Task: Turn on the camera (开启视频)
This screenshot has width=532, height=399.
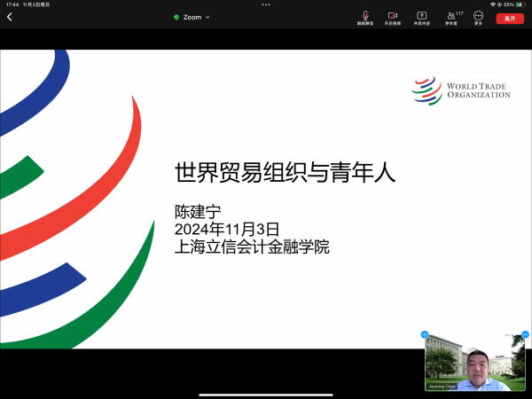Action: 392,17
